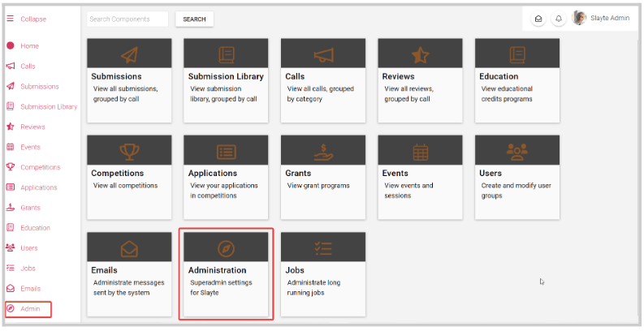Image resolution: width=644 pixels, height=331 pixels.
Task: Select Submission Library label in sidebar
Action: pyautogui.click(x=49, y=106)
